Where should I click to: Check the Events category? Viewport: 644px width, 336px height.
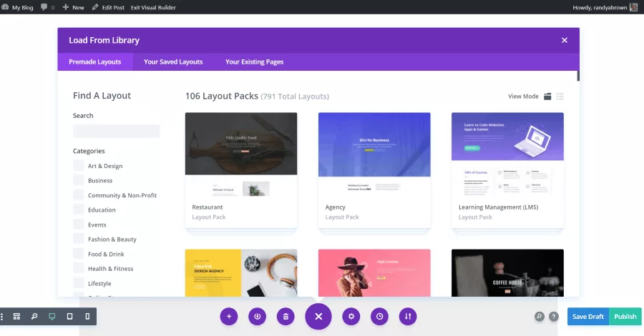tap(79, 224)
